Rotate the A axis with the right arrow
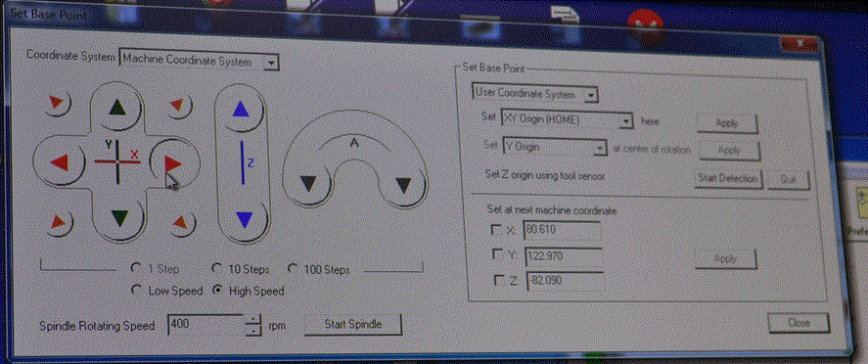This screenshot has height=364, width=868. [403, 185]
